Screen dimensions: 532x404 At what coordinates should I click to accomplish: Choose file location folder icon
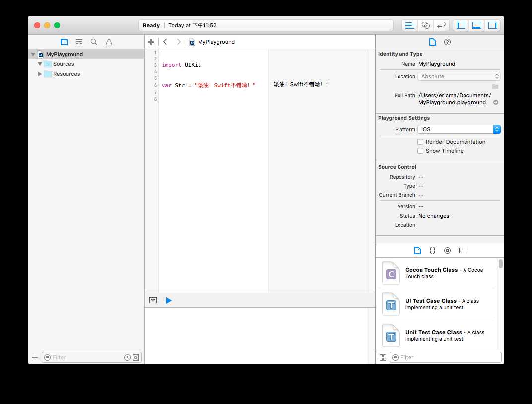coord(495,86)
